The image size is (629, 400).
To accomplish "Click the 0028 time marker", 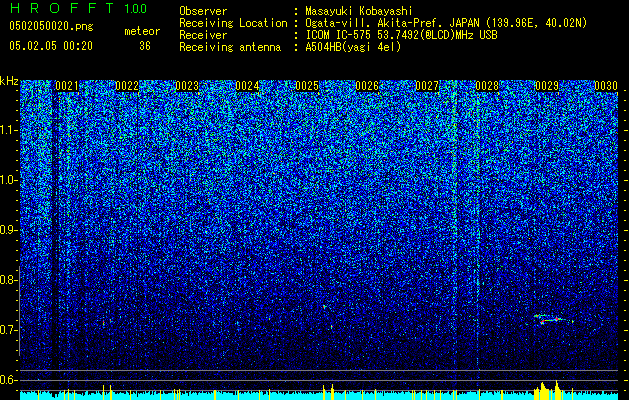I will pyautogui.click(x=487, y=86).
